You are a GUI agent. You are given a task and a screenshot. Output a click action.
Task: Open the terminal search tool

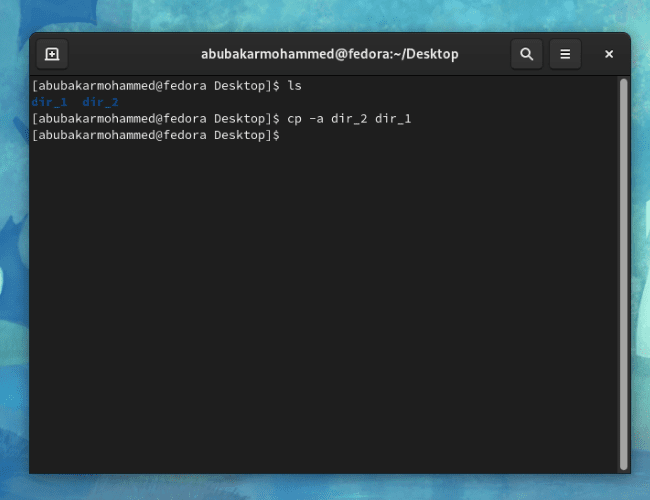527,54
